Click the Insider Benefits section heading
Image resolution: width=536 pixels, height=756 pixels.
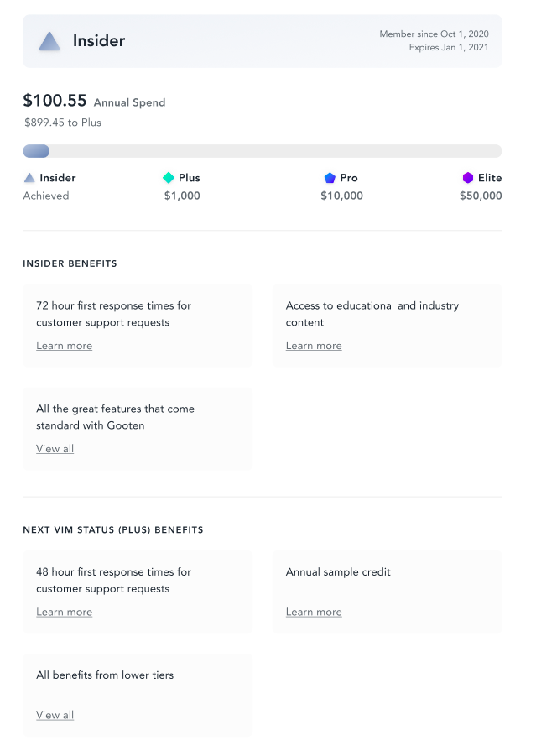coord(70,263)
